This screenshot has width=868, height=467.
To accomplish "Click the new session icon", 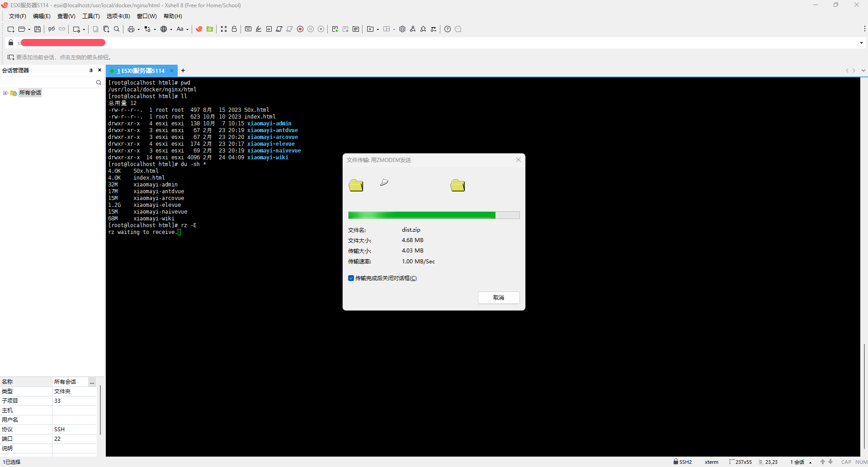I will [x=10, y=29].
